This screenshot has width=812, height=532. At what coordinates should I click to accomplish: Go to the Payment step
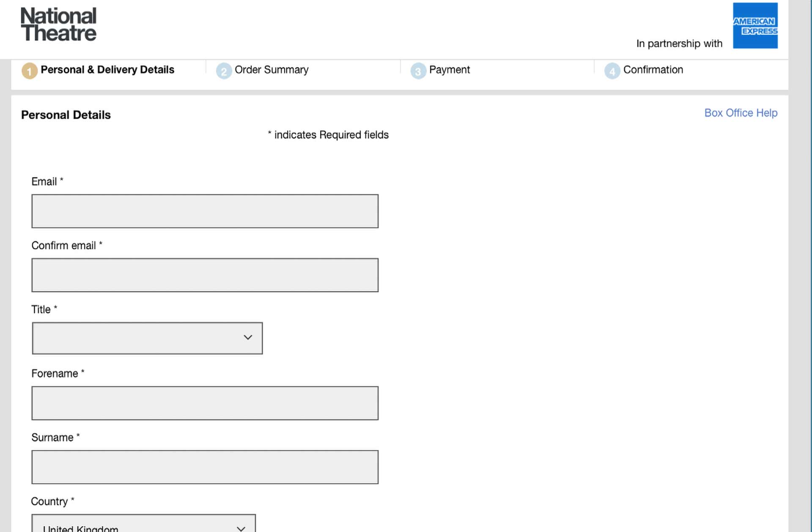tap(449, 70)
